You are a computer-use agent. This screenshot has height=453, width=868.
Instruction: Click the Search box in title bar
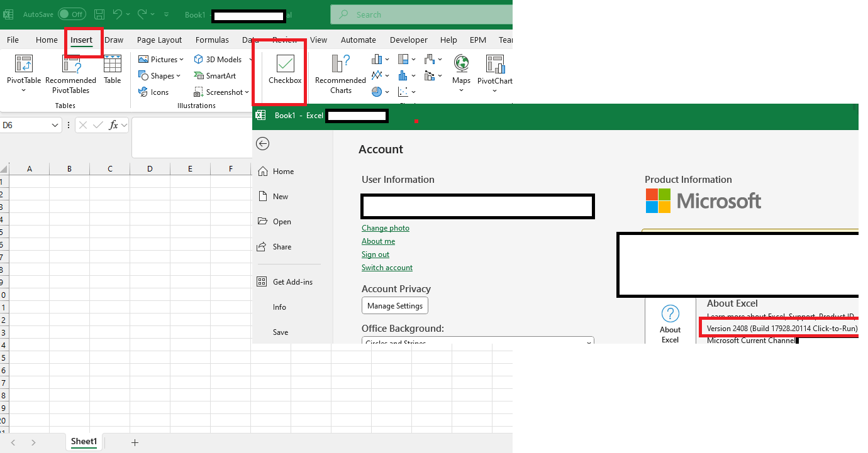pyautogui.click(x=421, y=14)
